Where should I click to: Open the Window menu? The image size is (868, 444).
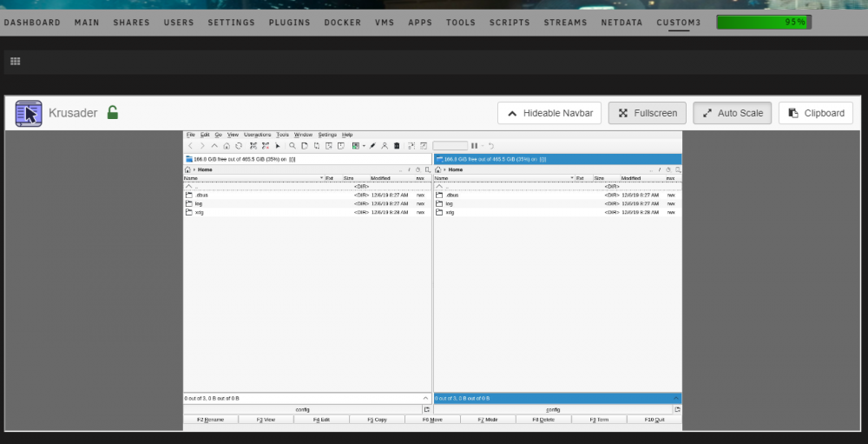pos(303,135)
